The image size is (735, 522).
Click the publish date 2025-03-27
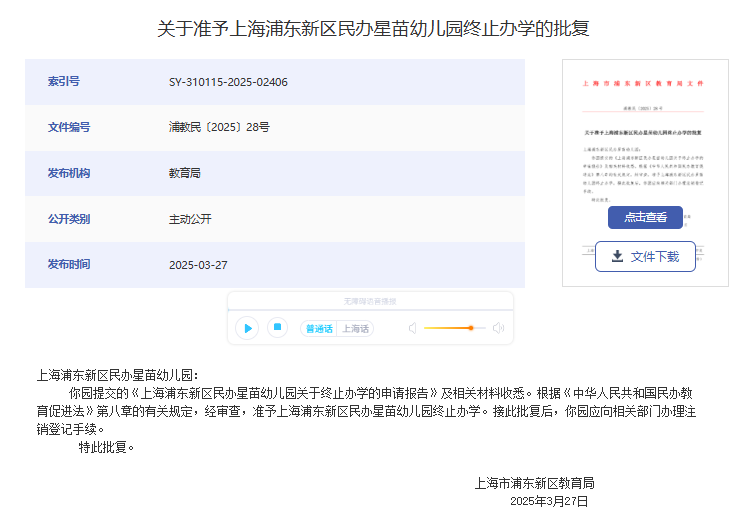[x=198, y=265]
